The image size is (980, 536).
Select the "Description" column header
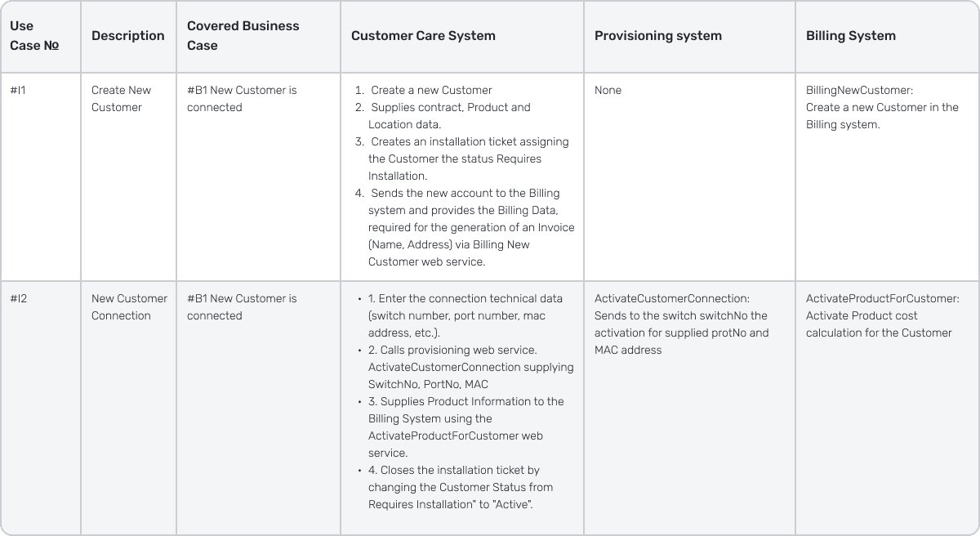(x=128, y=36)
